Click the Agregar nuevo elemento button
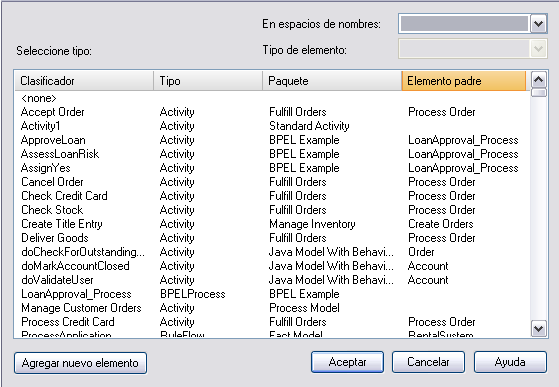This screenshot has height=387, width=559. click(x=81, y=363)
